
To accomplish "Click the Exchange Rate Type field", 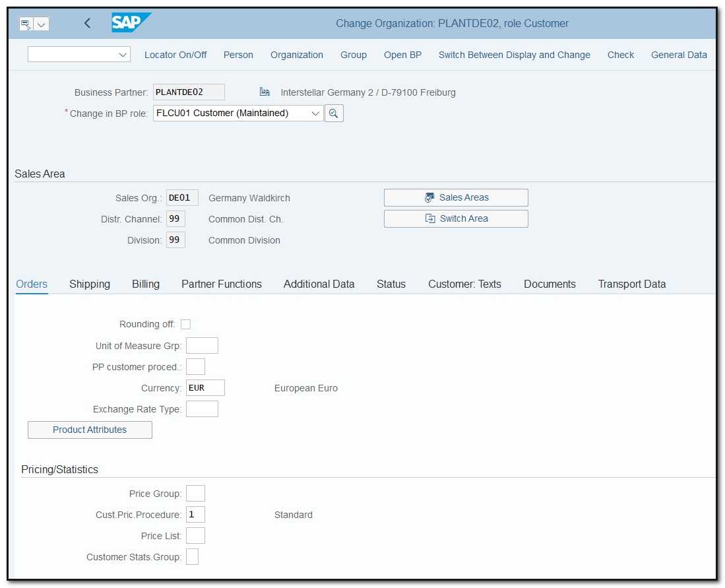I will 202,409.
